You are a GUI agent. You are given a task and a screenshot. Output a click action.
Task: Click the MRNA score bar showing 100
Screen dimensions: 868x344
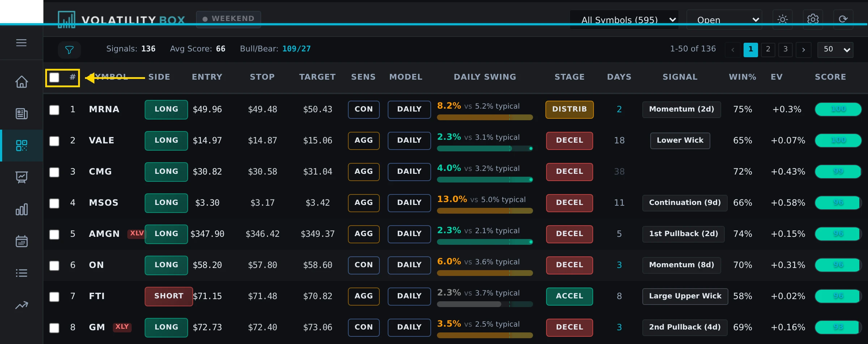(x=838, y=109)
